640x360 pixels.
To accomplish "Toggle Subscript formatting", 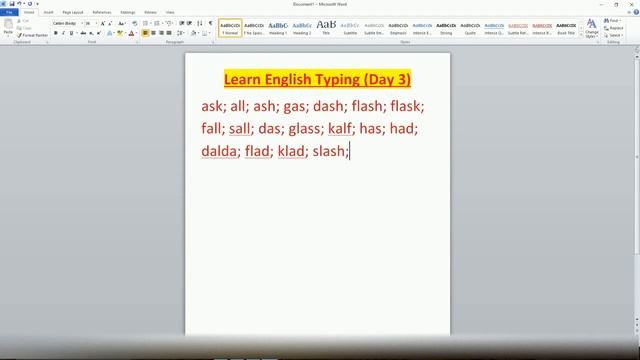I will tap(91, 33).
